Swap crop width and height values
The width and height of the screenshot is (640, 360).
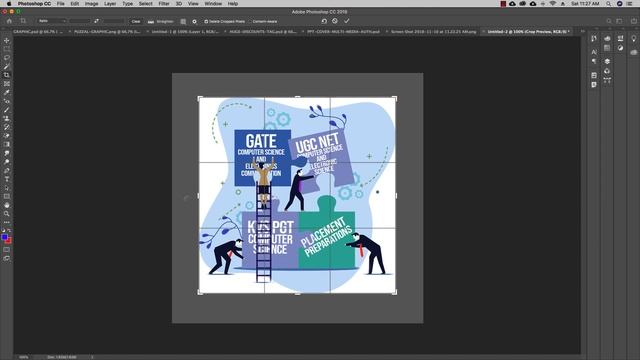click(96, 21)
